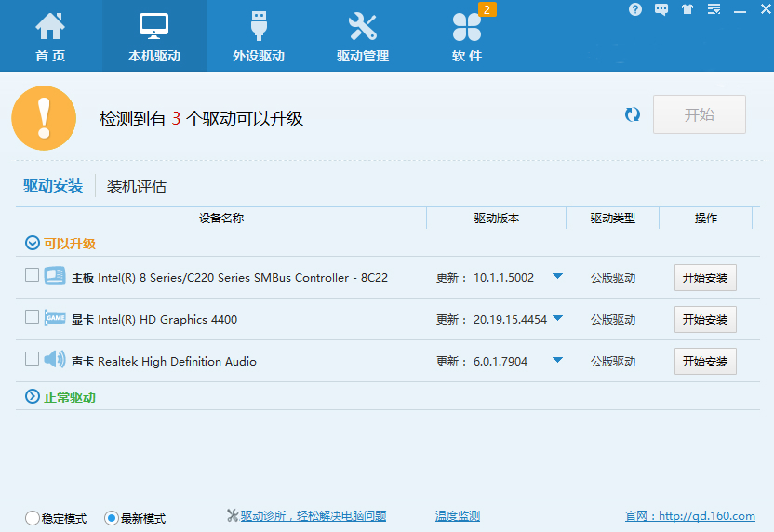The width and height of the screenshot is (774, 532).
Task: Click the sound card speaker icon
Action: tap(54, 359)
